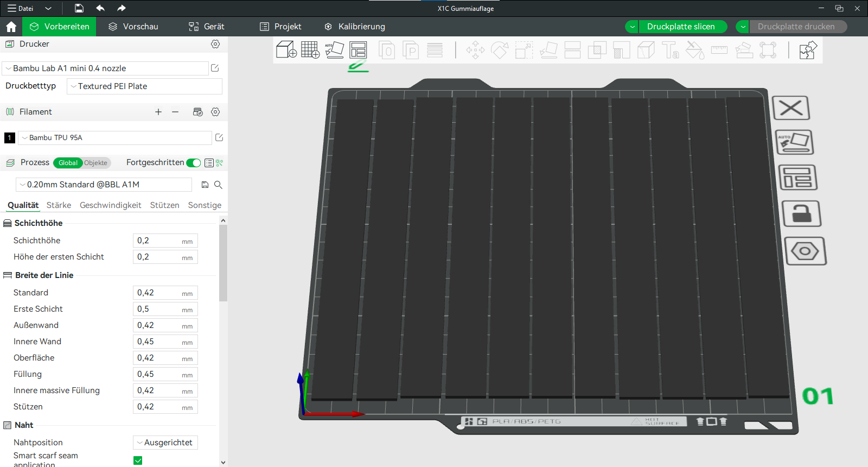Add a new plate via grid icon
Image resolution: width=868 pixels, height=467 pixels.
tap(310, 50)
